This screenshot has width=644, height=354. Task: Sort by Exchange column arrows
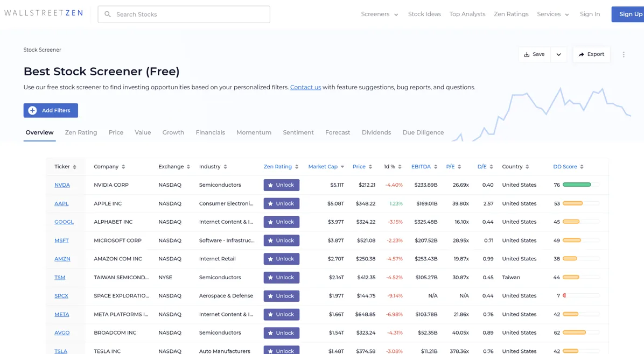(188, 167)
